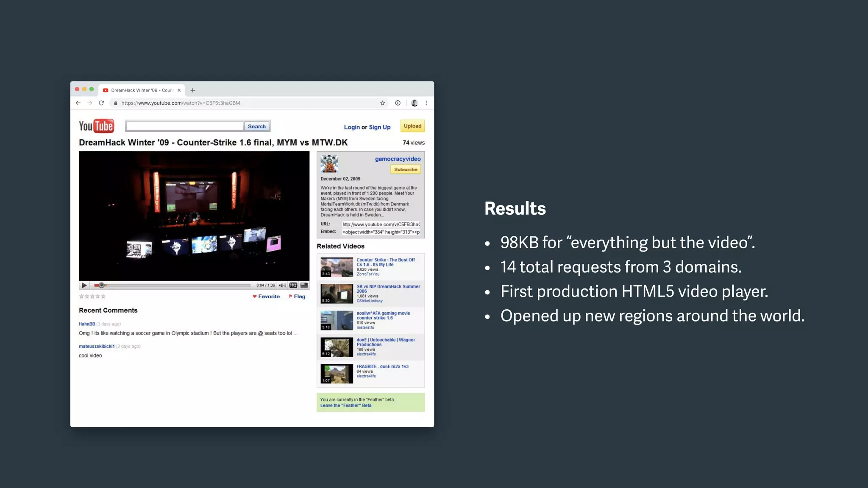Open uploader electra4life under Wagner Productions
This screenshot has height=488, width=868.
(x=366, y=354)
